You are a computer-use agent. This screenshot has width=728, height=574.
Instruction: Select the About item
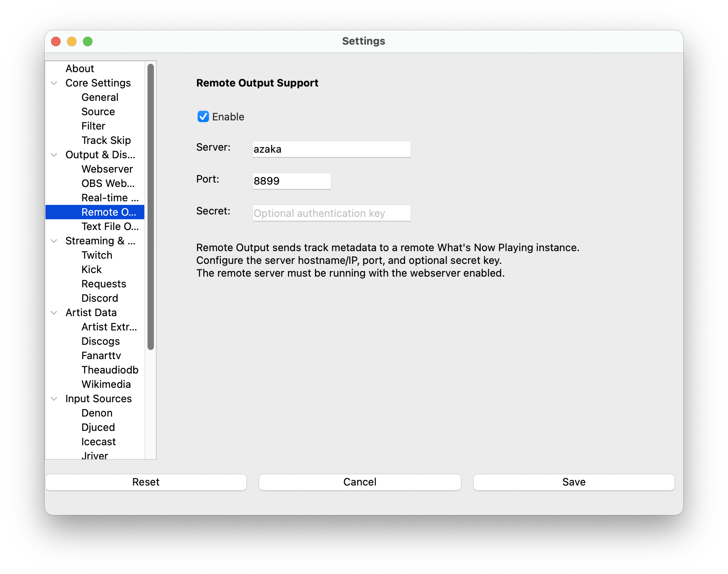coord(80,69)
